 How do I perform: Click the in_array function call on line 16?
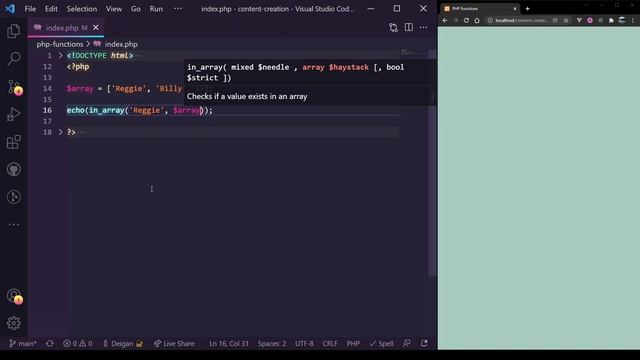click(106, 110)
